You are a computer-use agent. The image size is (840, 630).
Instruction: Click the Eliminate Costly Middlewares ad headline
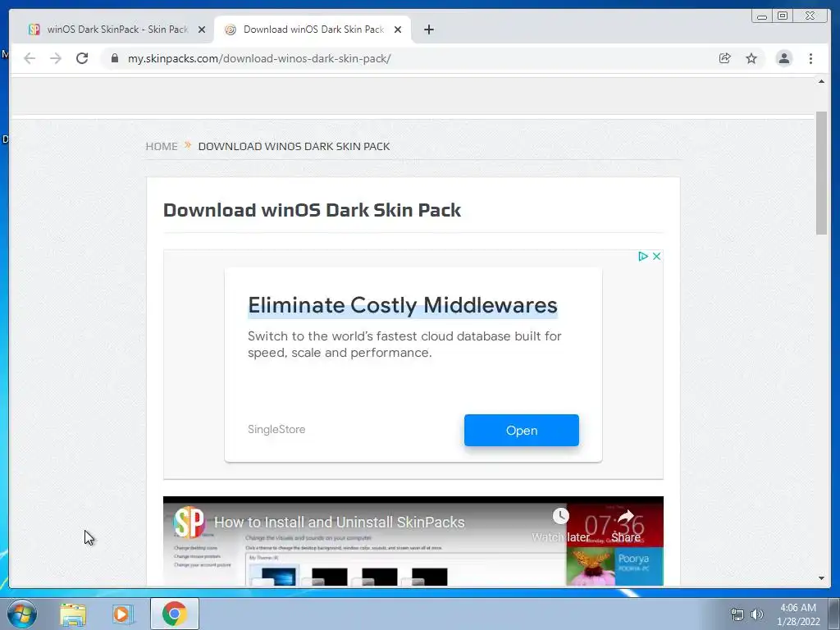pos(402,305)
